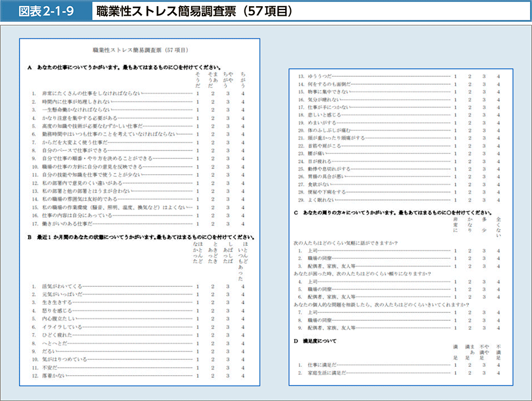Pick answer 2 for よく眠れない
This screenshot has height=401, width=532.
(470, 200)
